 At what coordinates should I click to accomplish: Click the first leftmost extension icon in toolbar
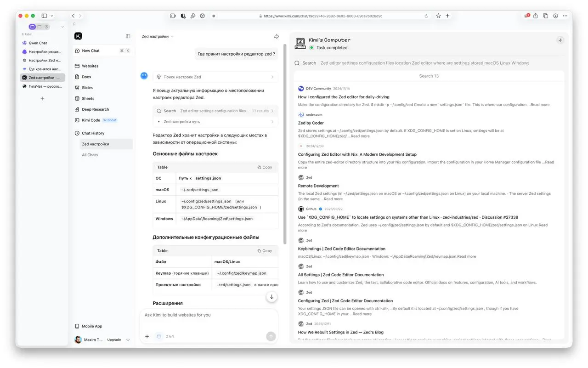[x=173, y=16]
